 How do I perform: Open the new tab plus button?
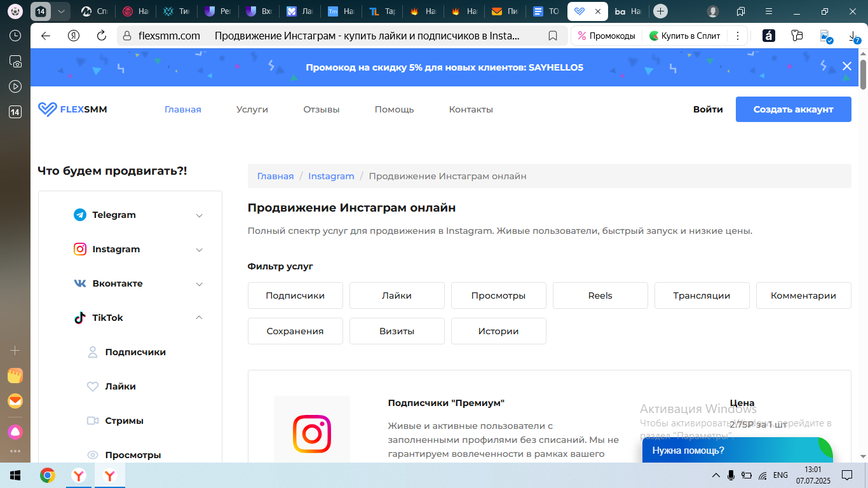click(x=661, y=11)
